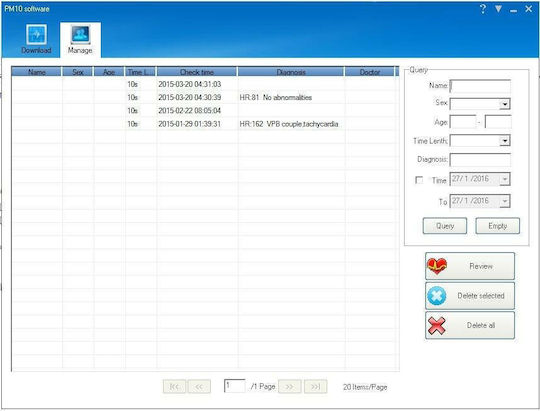Click the Delete all button
The height and width of the screenshot is (411, 540).
coord(470,325)
